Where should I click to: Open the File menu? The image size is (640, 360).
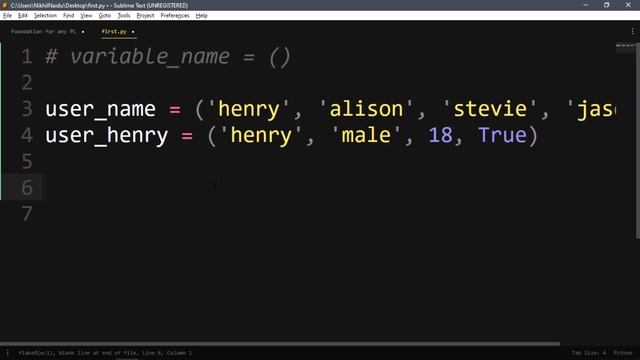coord(7,16)
